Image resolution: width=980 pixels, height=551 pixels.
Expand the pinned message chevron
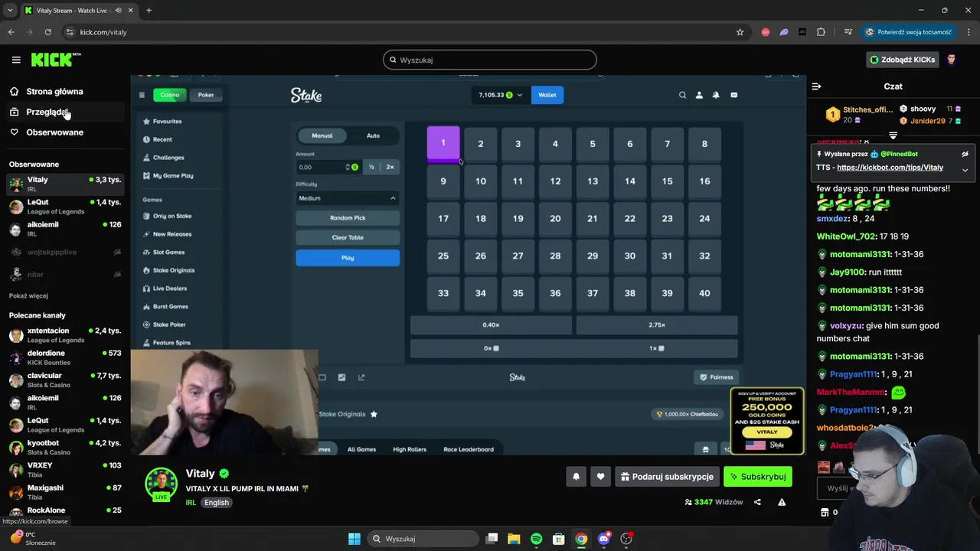pyautogui.click(x=965, y=169)
